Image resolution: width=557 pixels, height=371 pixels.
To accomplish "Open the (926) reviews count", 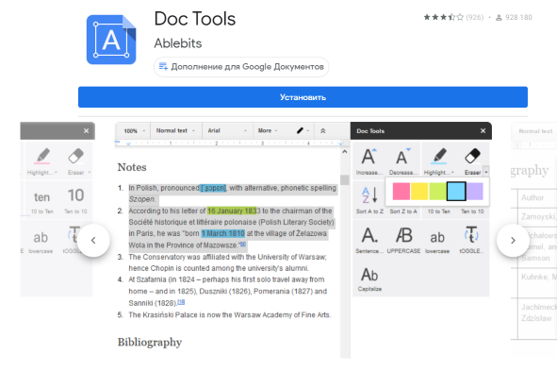I will coord(475,17).
